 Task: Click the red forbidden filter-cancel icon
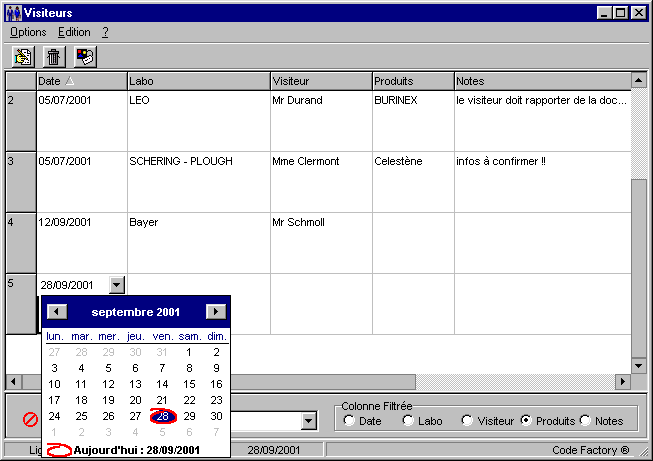pyautogui.click(x=30, y=419)
